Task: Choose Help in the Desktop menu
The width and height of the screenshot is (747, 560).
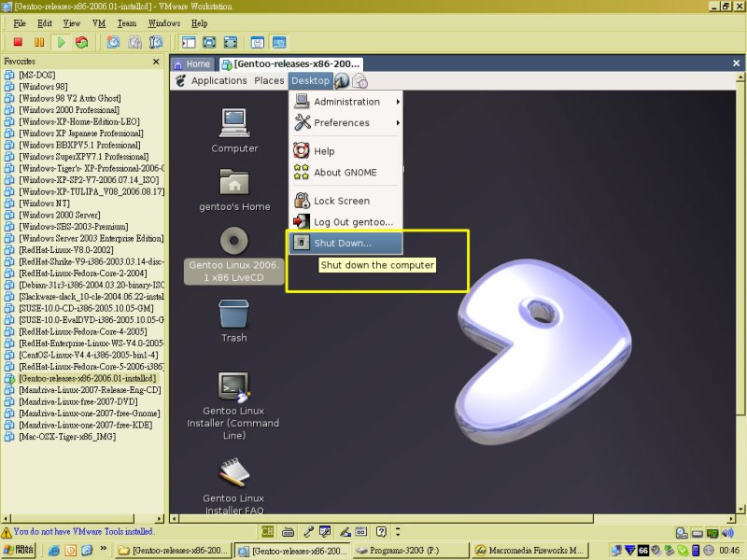Action: point(345,151)
